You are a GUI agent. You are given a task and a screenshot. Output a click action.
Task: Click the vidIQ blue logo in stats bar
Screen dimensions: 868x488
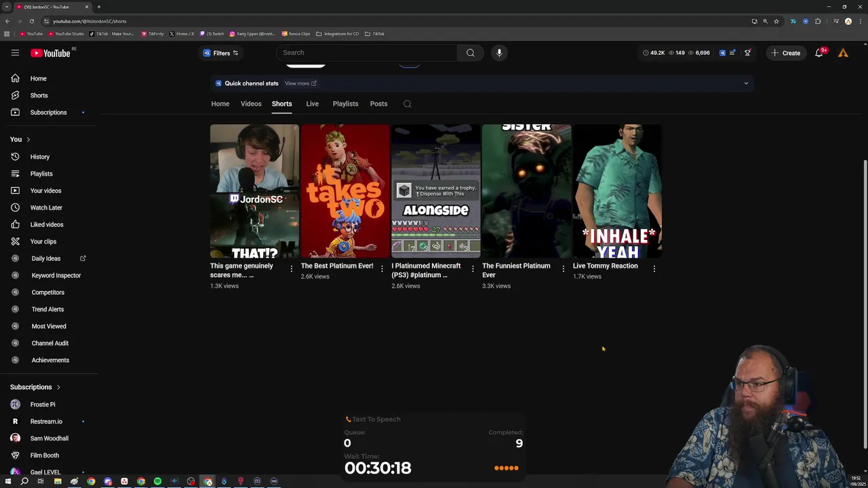[722, 53]
